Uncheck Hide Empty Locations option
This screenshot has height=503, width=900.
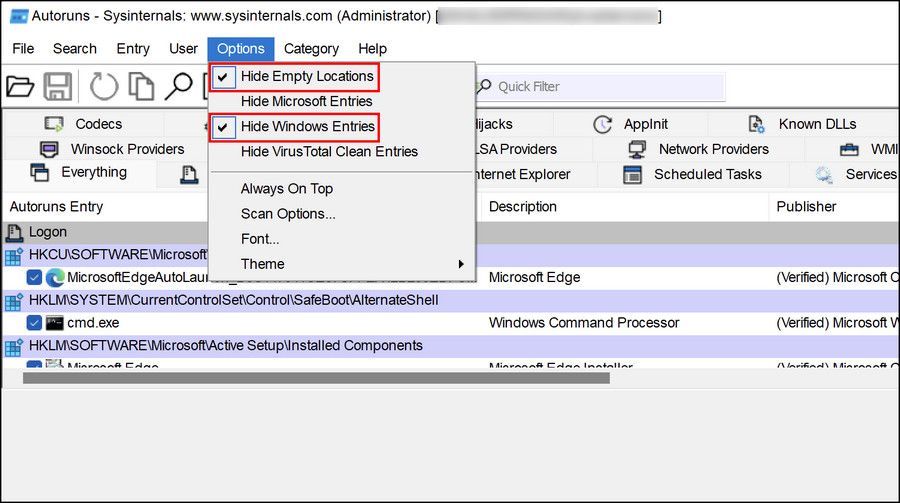pyautogui.click(x=295, y=76)
